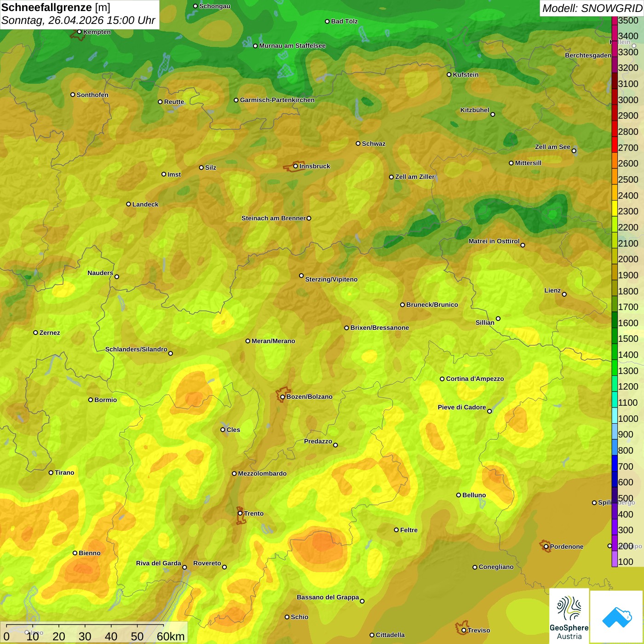Click the Reutte label
The width and height of the screenshot is (644, 644).
(x=174, y=102)
